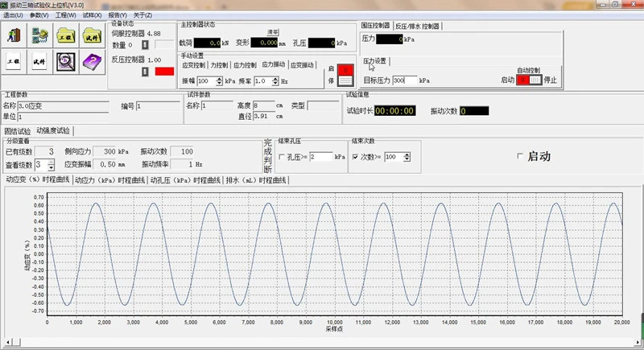Click the 孔压>= threshold value field
The height and width of the screenshot is (350, 644).
[x=320, y=157]
